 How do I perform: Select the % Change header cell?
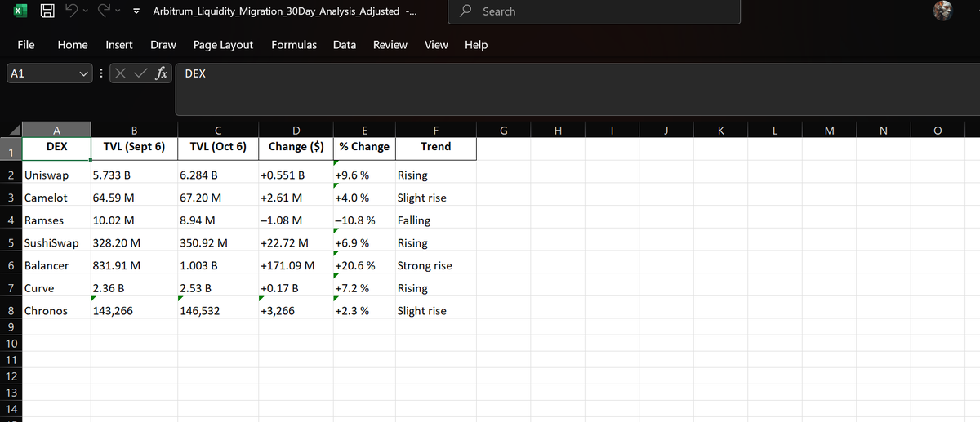364,149
